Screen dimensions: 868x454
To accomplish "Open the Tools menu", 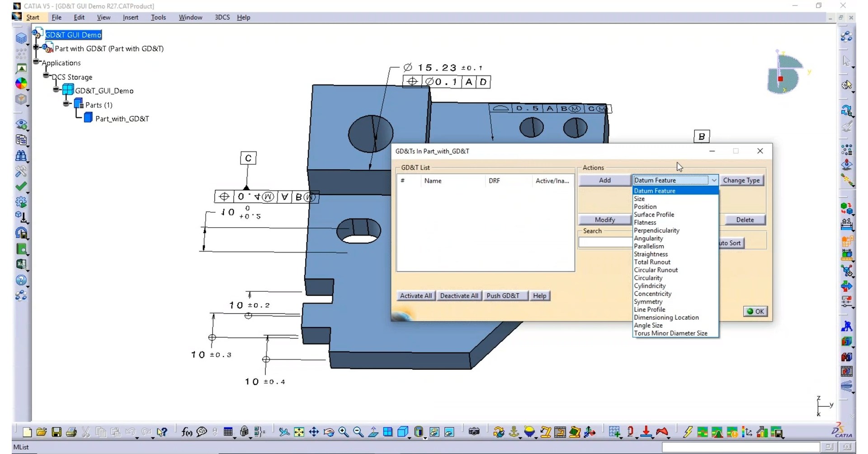I will coord(158,17).
